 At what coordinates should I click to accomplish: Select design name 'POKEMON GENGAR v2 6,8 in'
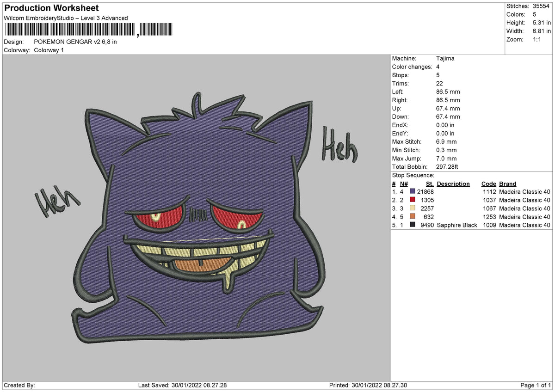[75, 42]
